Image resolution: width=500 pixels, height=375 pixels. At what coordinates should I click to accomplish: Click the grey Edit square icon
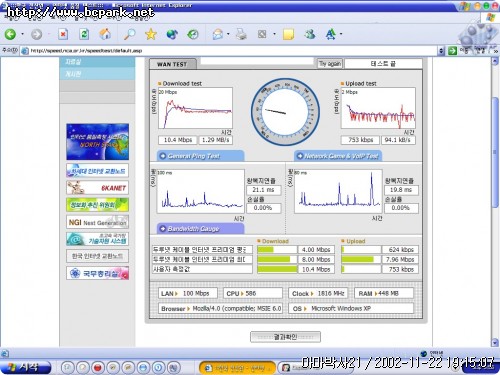point(262,34)
